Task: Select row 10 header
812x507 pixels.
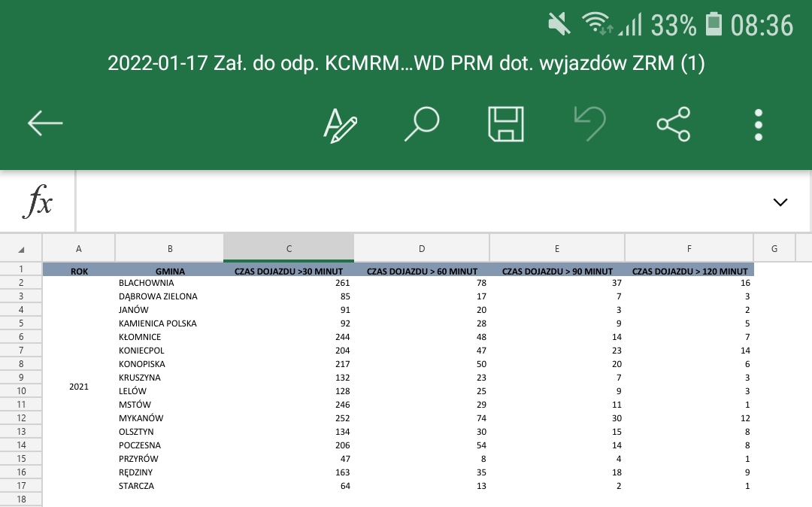Action: pyautogui.click(x=21, y=391)
